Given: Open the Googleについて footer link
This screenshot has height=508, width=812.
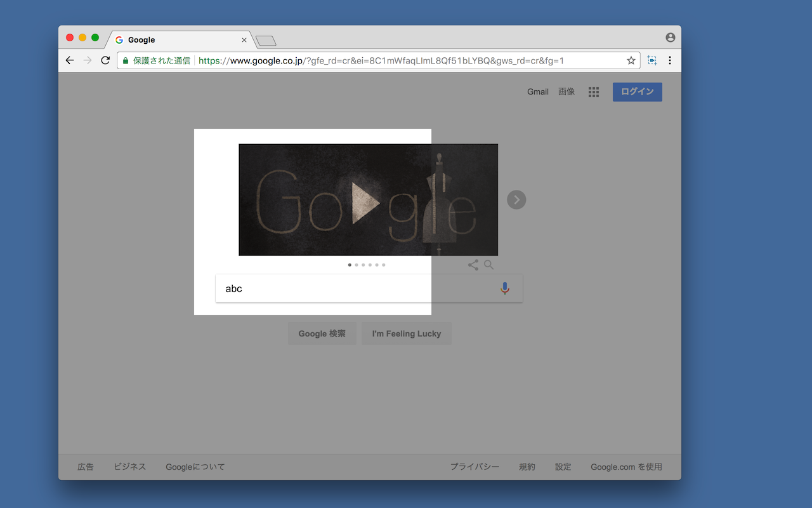Looking at the screenshot, I should pos(195,467).
